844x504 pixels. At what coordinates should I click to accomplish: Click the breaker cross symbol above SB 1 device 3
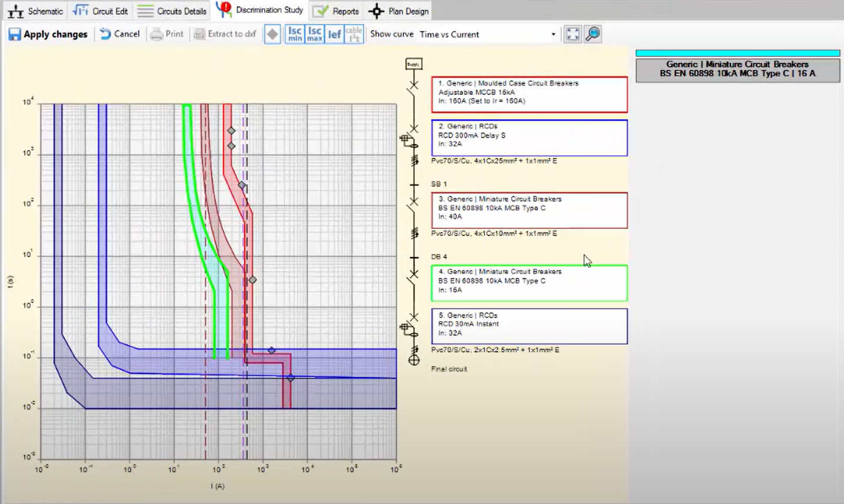tap(414, 202)
